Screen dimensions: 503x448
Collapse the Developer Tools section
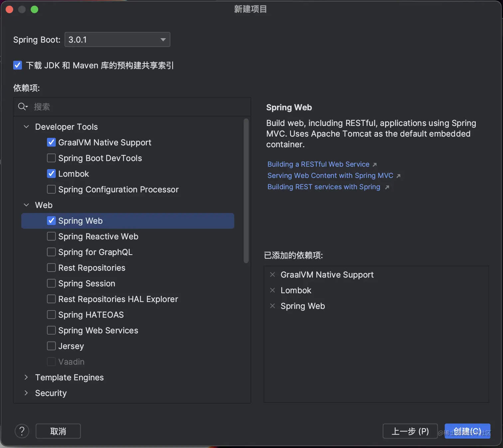(26, 126)
